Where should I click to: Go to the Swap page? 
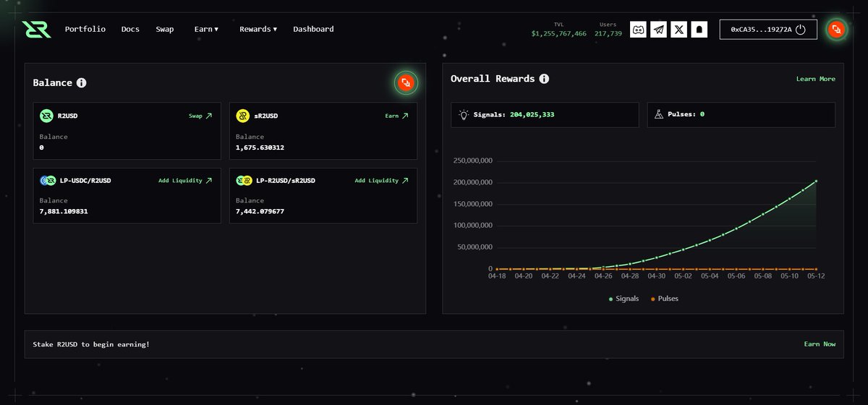pos(165,29)
